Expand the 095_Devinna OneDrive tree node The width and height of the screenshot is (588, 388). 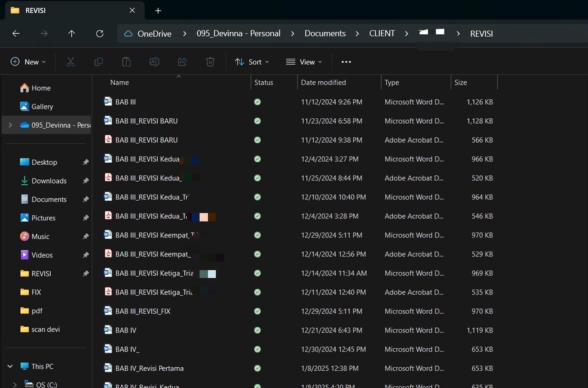[x=10, y=125]
